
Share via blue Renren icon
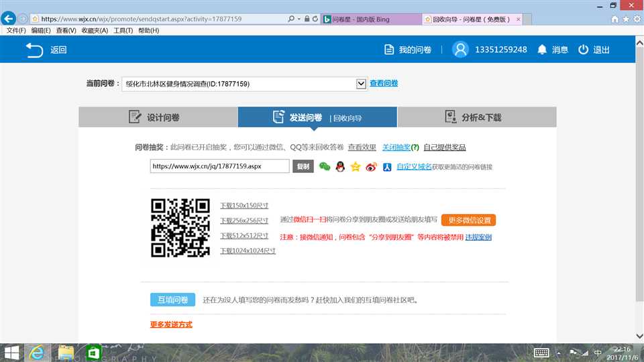pos(387,167)
